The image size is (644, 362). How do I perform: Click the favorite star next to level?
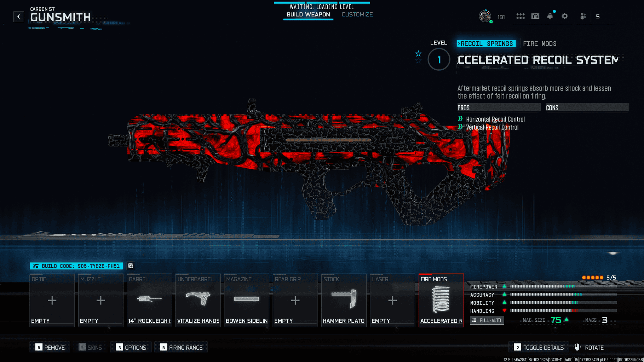click(x=418, y=54)
